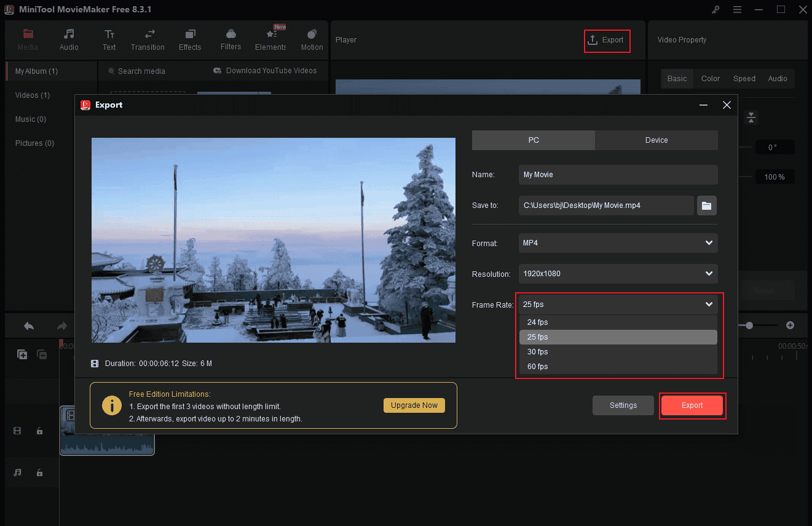Open the Media panel
The image size is (812, 526).
28,39
